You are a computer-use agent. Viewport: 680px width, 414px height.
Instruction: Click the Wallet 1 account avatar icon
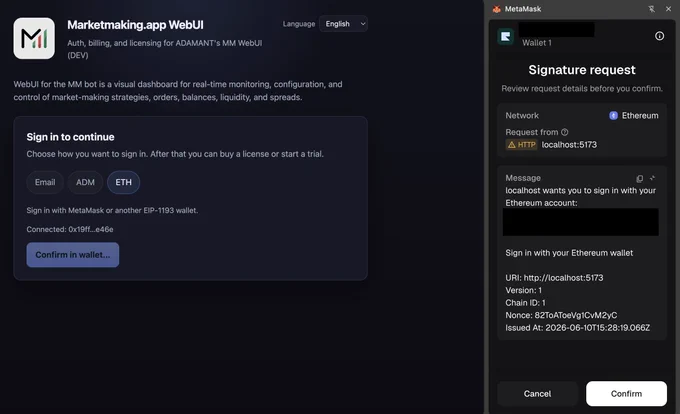point(506,36)
